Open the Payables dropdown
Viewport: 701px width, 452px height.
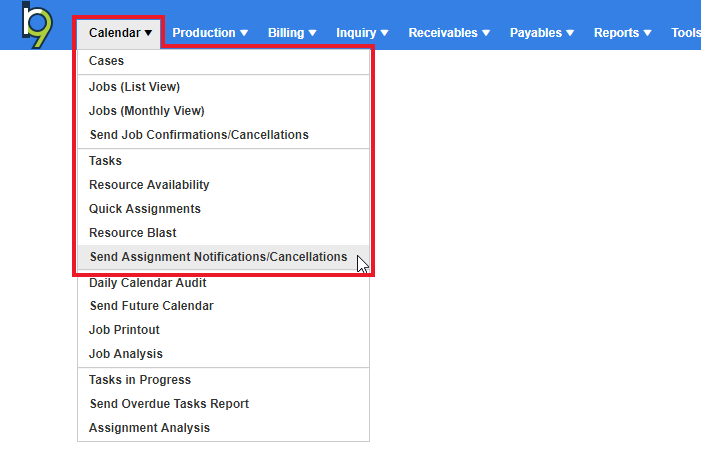tap(542, 33)
